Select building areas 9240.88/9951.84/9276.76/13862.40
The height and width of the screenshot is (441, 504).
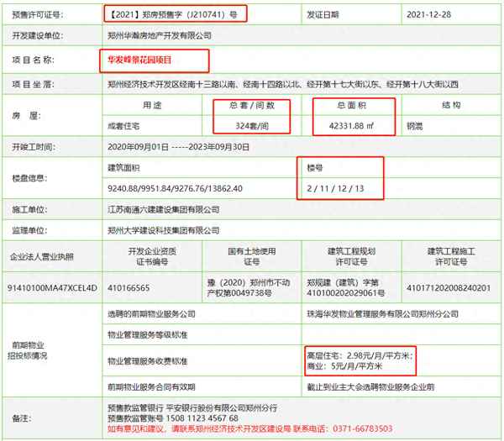[175, 188]
